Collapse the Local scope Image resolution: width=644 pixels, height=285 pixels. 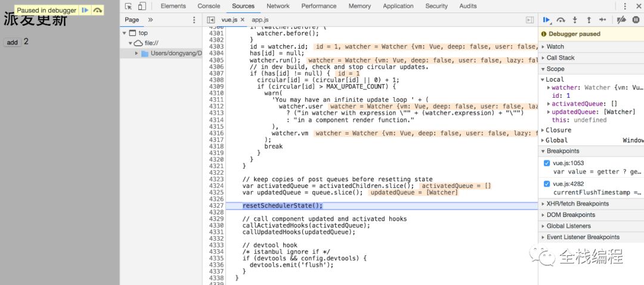(543, 80)
